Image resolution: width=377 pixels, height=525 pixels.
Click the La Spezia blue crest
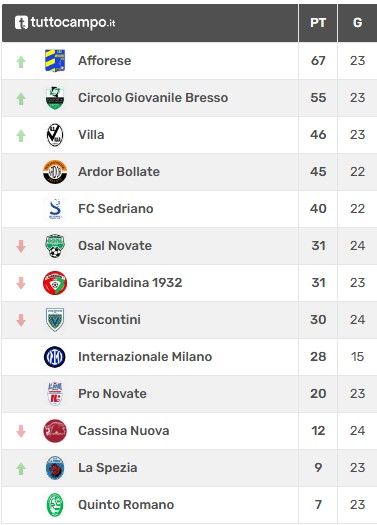click(x=55, y=468)
